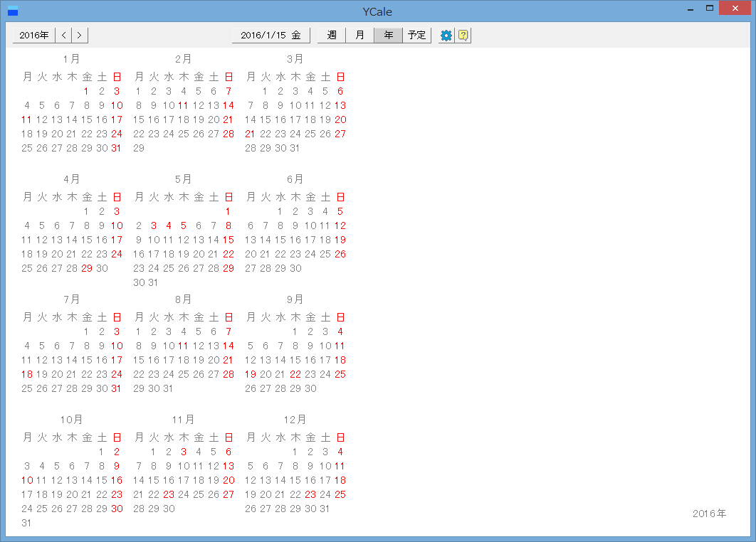Screen dimensions: 756x542
Task: Select May 3 holiday date
Action: click(153, 225)
